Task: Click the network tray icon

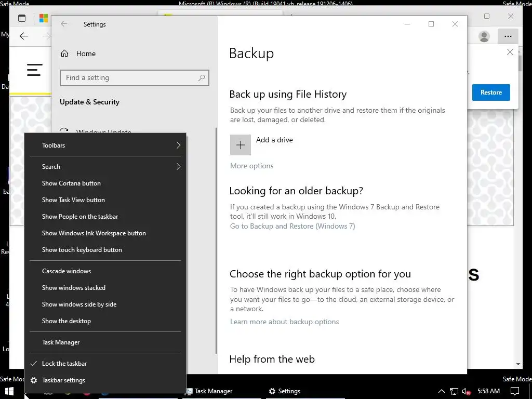Action: click(x=454, y=391)
